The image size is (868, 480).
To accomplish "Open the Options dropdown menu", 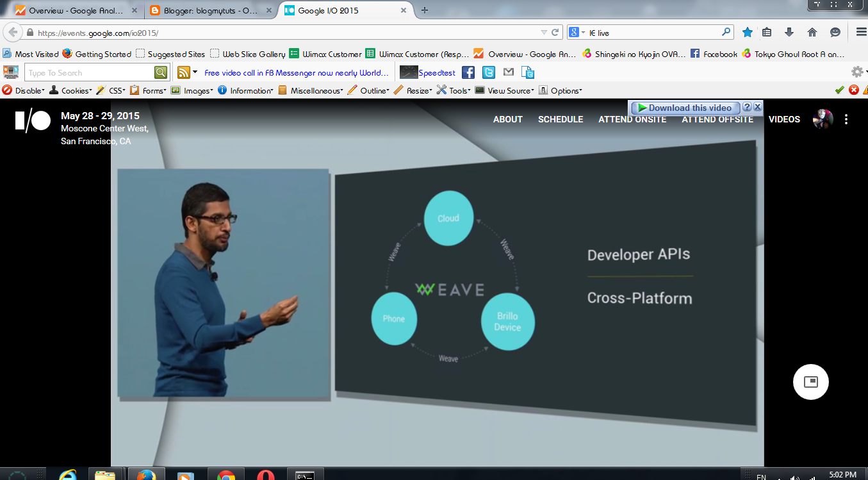I will [x=561, y=90].
